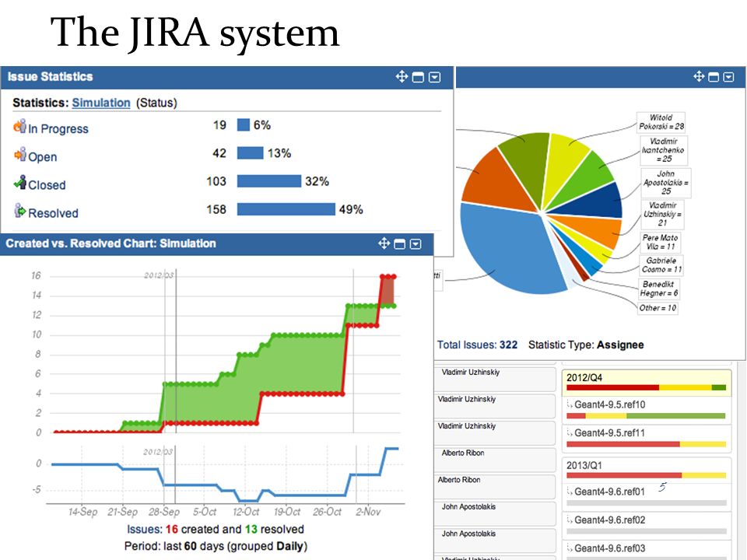Click the count 103 for Closed

[216, 181]
